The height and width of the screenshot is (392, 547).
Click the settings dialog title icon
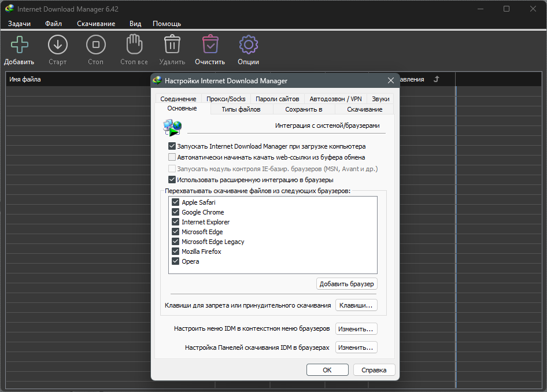coord(157,80)
